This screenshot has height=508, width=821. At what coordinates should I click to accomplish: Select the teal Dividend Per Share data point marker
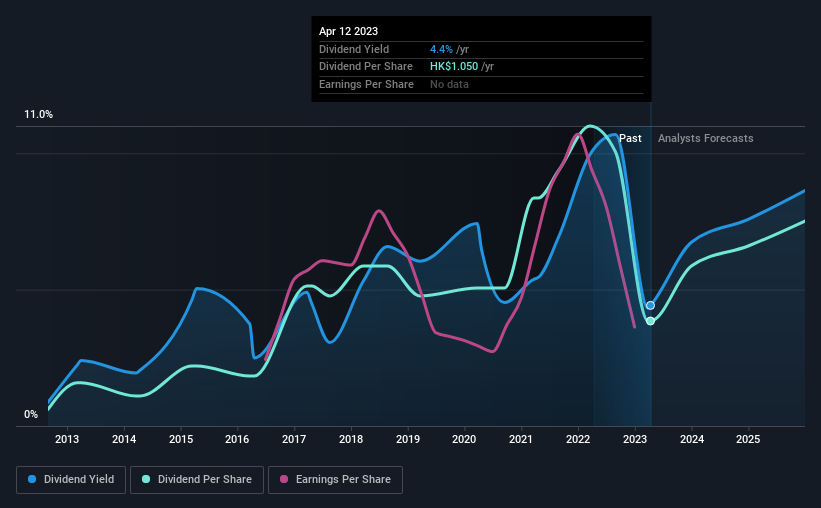coord(650,321)
